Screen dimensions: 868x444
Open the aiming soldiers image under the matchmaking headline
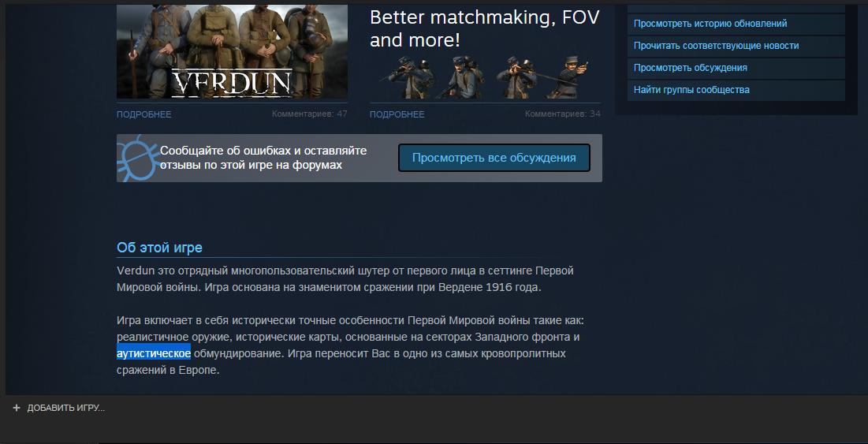point(485,77)
